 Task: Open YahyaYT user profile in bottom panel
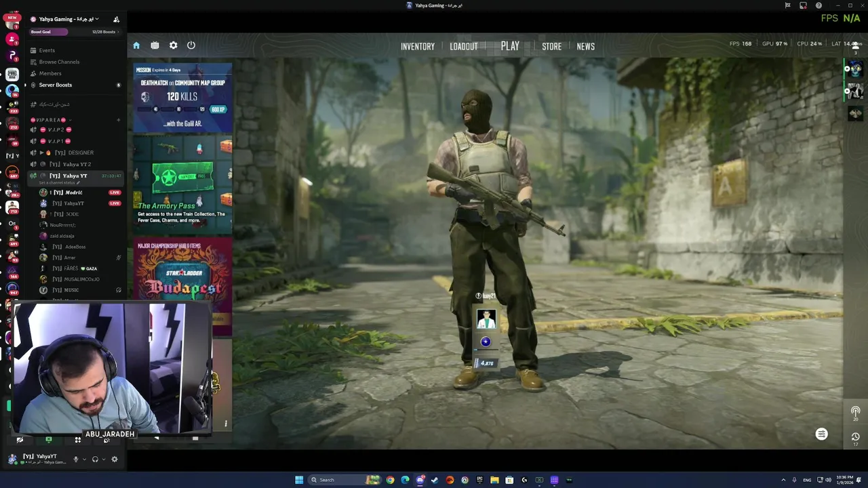(x=37, y=459)
